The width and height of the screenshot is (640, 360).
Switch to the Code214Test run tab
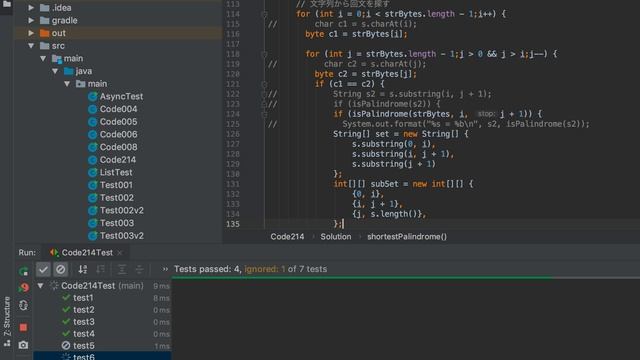pos(87,253)
